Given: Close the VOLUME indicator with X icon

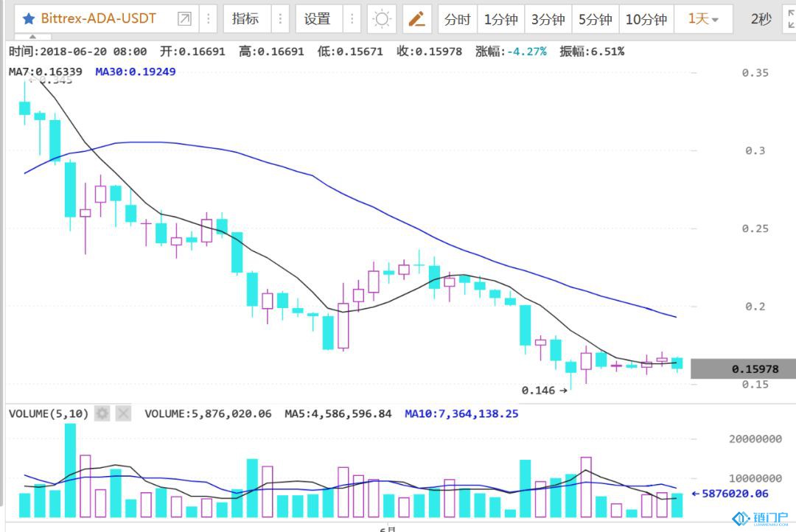Looking at the screenshot, I should 123,413.
